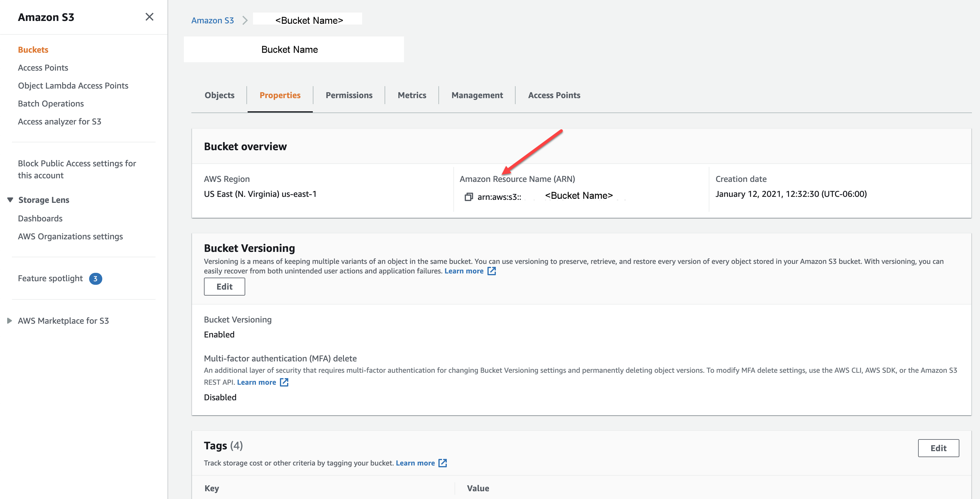
Task: Open Storage Lens Dashboards
Action: click(x=40, y=218)
